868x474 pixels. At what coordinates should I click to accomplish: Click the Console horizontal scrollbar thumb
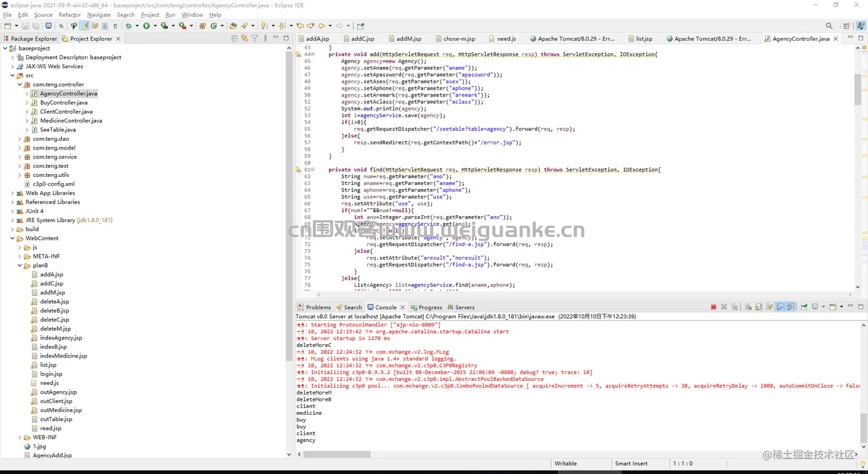[337, 454]
